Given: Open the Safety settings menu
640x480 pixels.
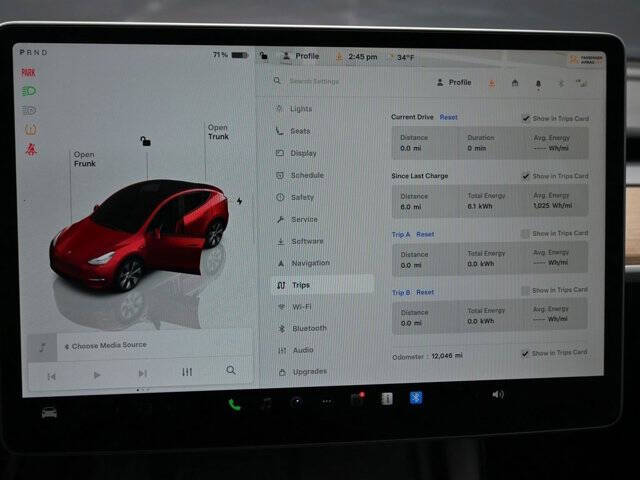Looking at the screenshot, I should tap(295, 197).
